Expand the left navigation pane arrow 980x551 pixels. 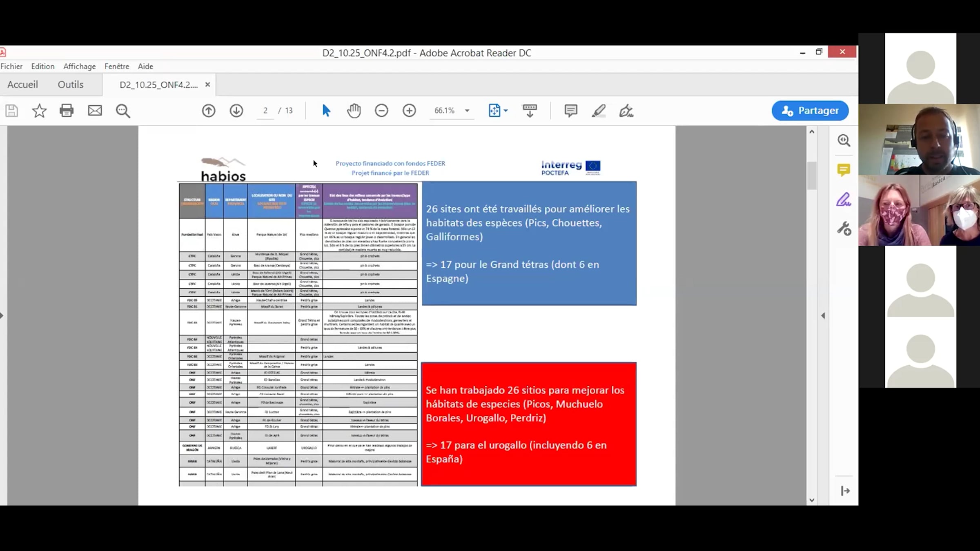click(x=2, y=315)
